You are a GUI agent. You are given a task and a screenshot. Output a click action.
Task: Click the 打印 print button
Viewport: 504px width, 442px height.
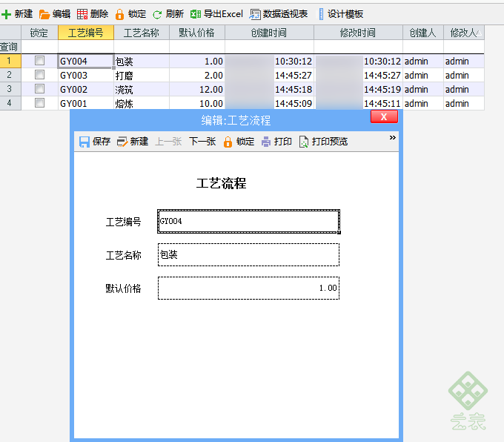tap(276, 142)
